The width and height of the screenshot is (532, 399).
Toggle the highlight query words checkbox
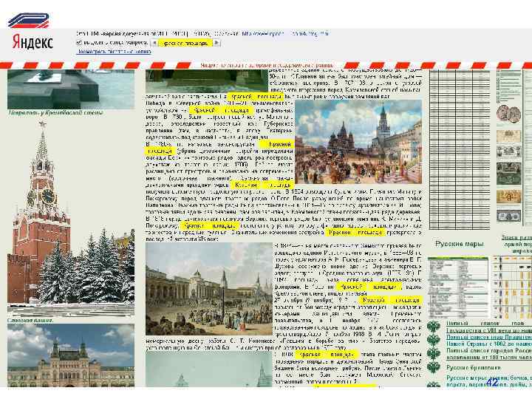(79, 43)
